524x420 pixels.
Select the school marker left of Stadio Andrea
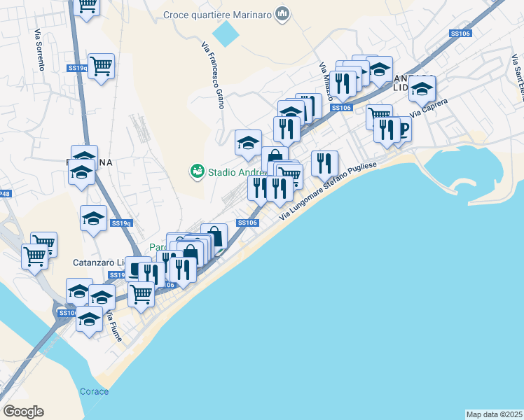pos(248,144)
